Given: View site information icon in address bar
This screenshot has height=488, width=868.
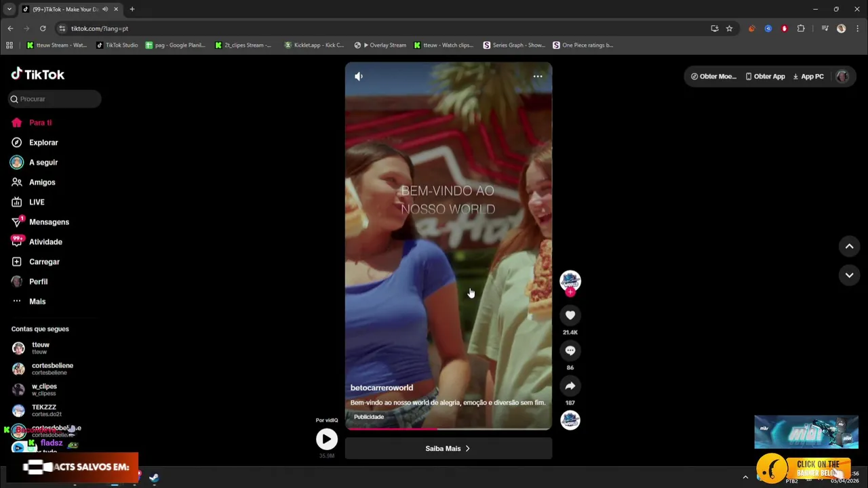Looking at the screenshot, I should (62, 28).
